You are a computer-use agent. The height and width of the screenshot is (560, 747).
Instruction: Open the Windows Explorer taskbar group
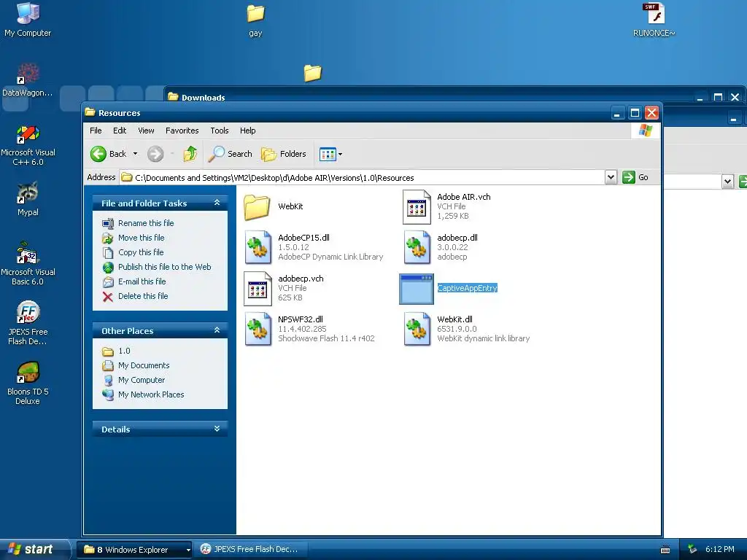134,550
